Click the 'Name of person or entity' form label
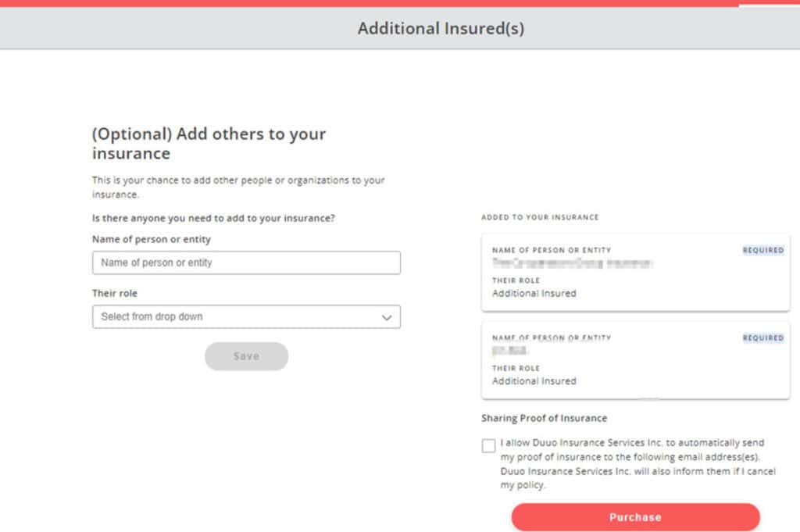 click(x=152, y=239)
